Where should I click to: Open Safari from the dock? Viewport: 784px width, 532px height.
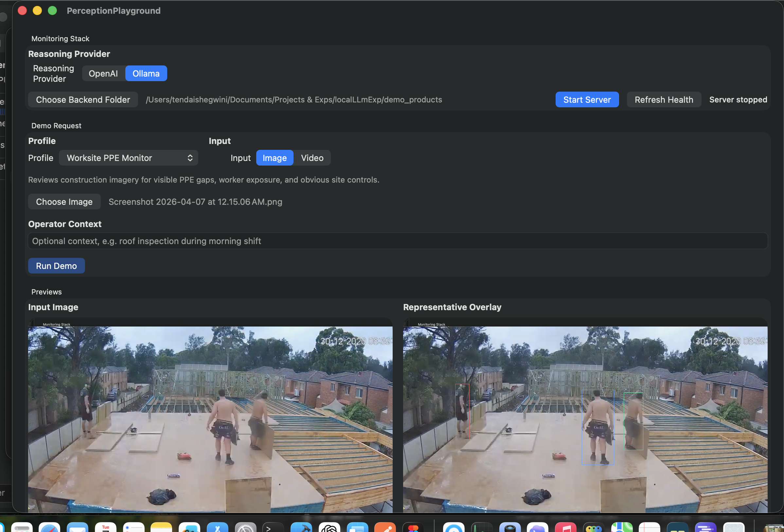49,528
